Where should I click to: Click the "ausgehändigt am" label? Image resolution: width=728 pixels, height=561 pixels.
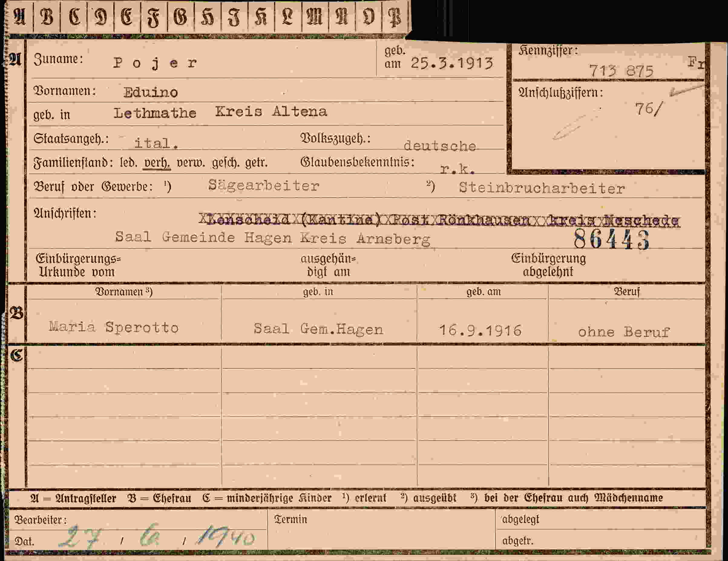point(328,266)
